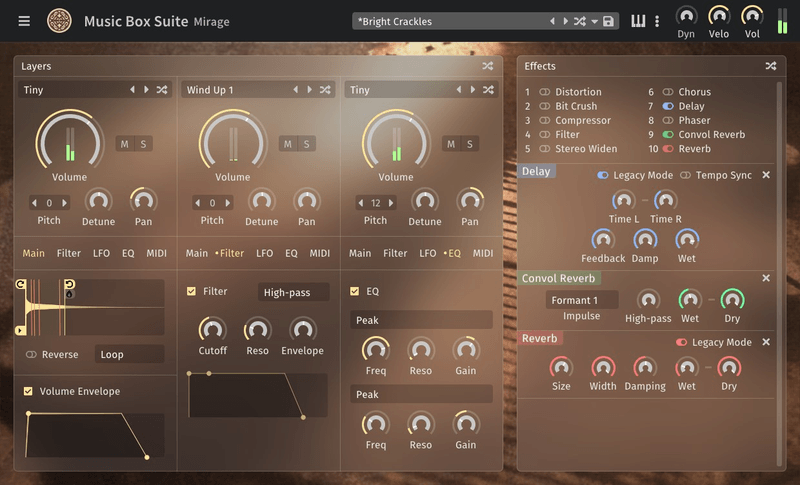Uncheck the EQ checkbox
Screen dimensions: 800x485
click(x=355, y=291)
